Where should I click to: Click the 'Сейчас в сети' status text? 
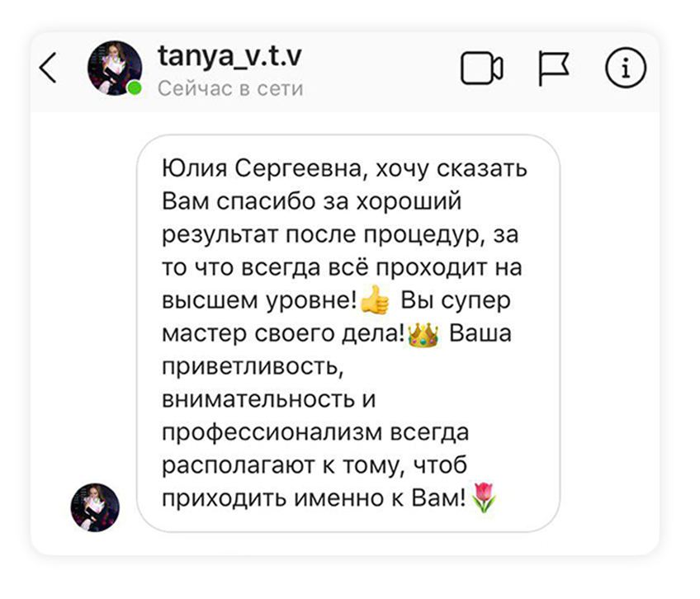230,88
